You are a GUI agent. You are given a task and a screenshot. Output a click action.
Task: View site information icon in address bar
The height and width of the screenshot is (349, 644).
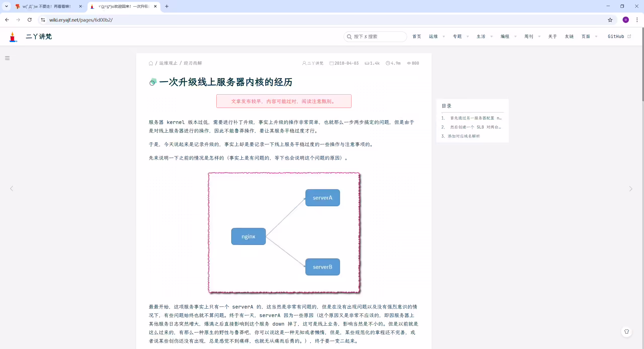[x=43, y=20]
